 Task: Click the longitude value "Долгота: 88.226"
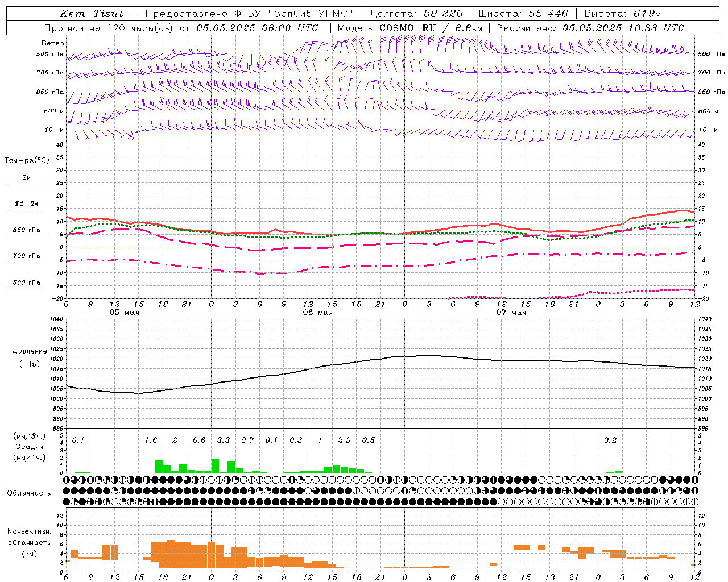416,14
